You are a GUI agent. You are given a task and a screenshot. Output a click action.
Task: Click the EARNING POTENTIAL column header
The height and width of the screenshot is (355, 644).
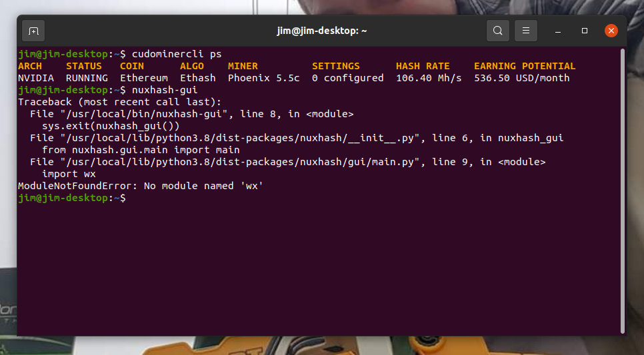(x=525, y=66)
